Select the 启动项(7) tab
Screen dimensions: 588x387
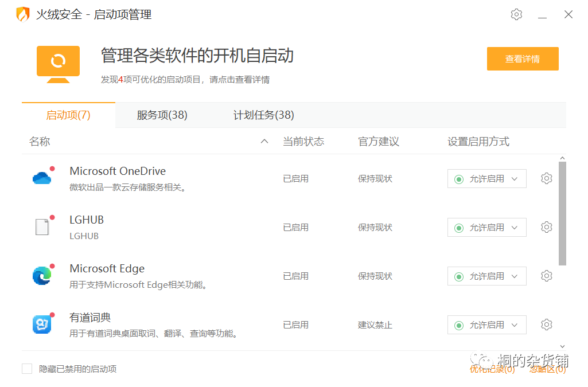point(68,115)
